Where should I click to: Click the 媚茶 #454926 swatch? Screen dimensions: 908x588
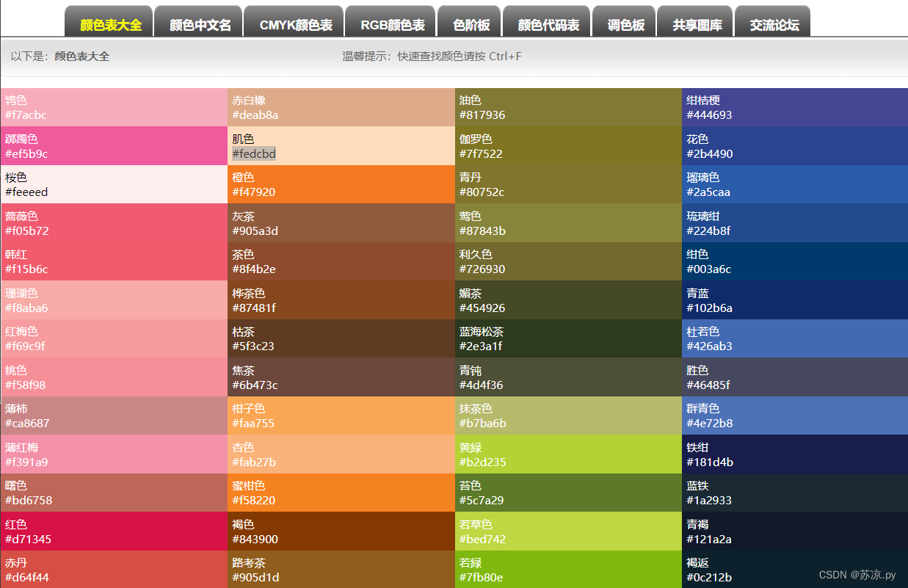tap(568, 300)
